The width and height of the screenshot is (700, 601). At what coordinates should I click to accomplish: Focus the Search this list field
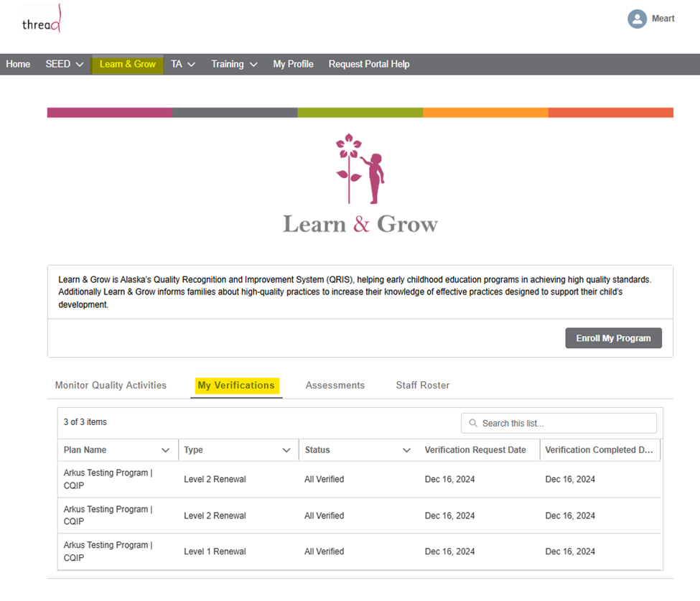559,423
